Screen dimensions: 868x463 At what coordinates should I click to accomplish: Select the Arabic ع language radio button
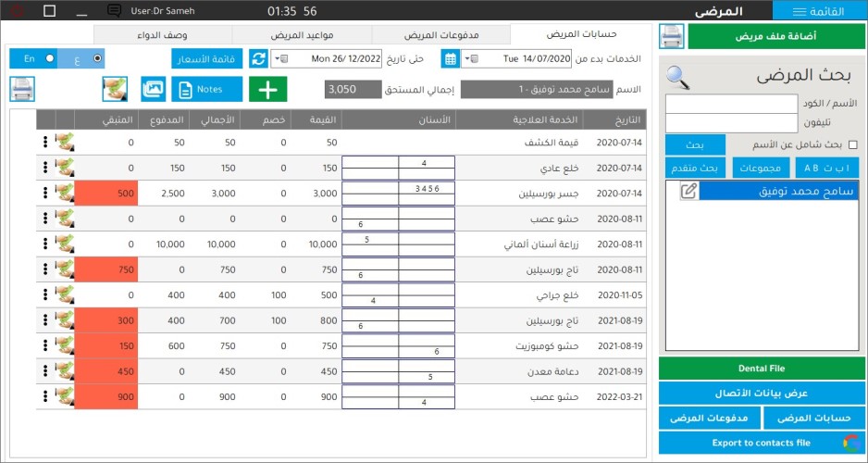[x=97, y=58]
